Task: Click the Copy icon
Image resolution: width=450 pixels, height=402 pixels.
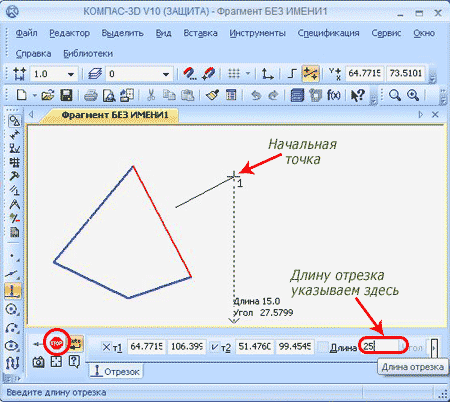Action: 169,95
